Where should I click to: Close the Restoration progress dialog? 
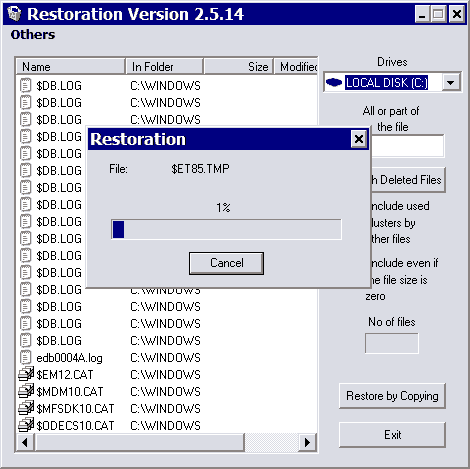tap(359, 139)
